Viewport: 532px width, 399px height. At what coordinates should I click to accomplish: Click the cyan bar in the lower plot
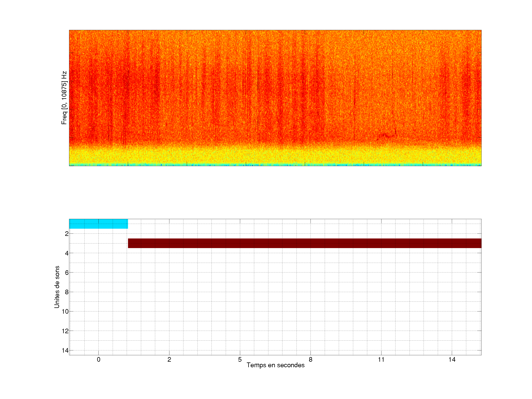(x=98, y=224)
